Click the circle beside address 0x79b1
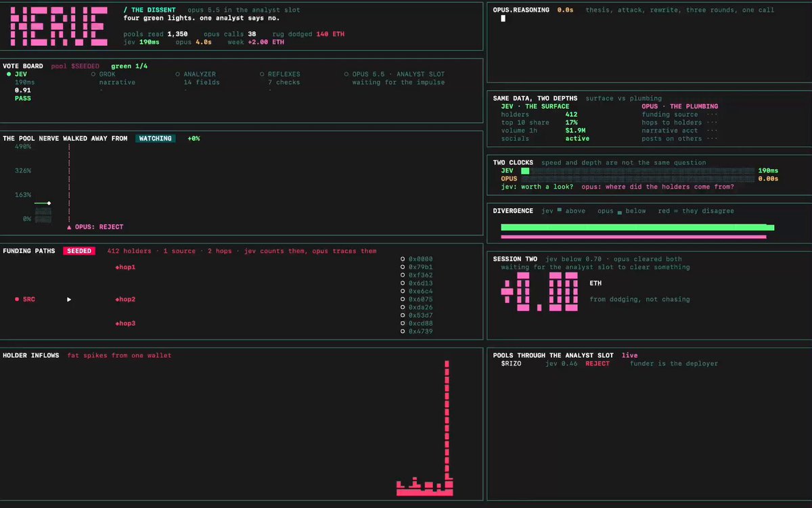 (403, 267)
